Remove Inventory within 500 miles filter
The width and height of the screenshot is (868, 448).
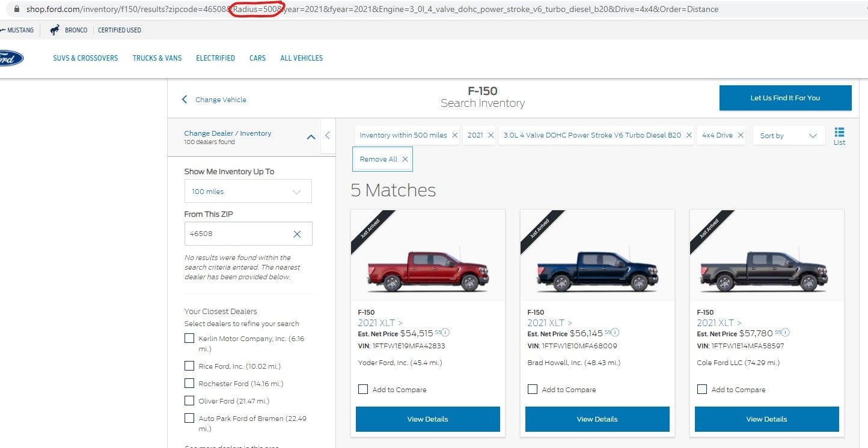454,136
